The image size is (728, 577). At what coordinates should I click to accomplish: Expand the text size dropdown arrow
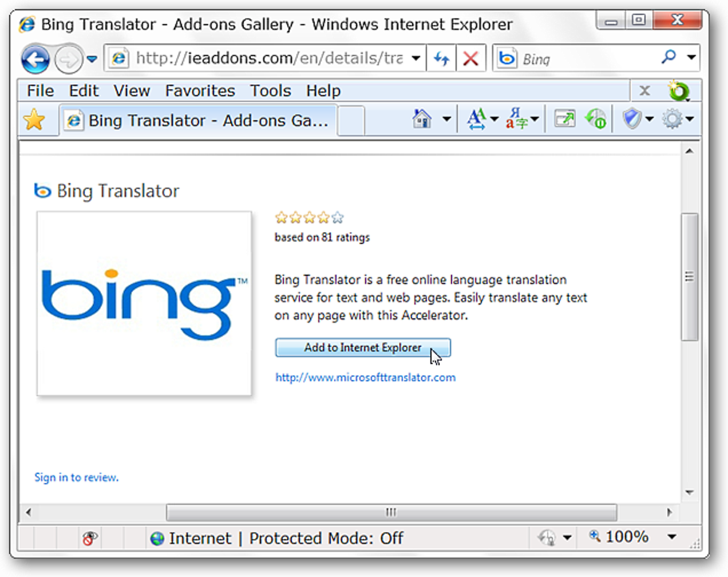(494, 119)
